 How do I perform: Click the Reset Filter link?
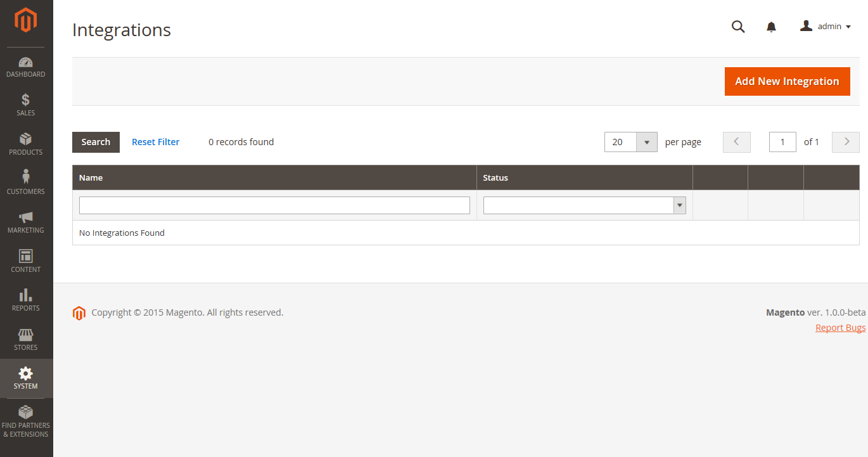[x=155, y=142]
